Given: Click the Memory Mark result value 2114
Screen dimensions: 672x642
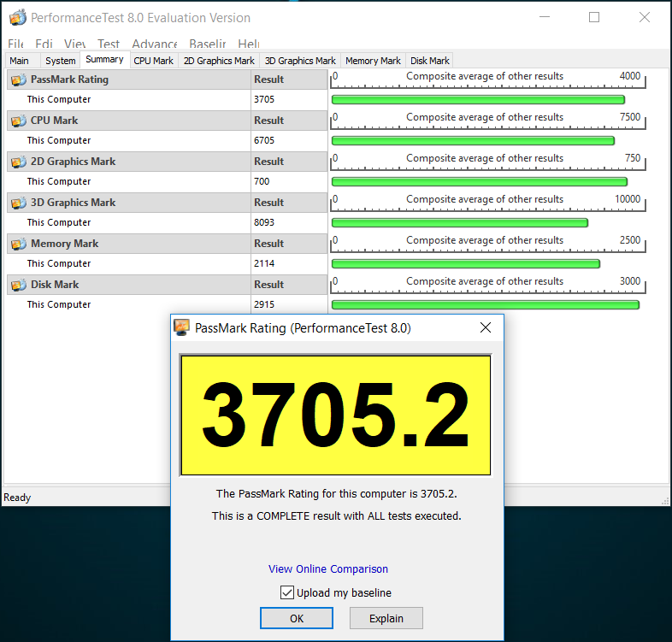Looking at the screenshot, I should [264, 263].
